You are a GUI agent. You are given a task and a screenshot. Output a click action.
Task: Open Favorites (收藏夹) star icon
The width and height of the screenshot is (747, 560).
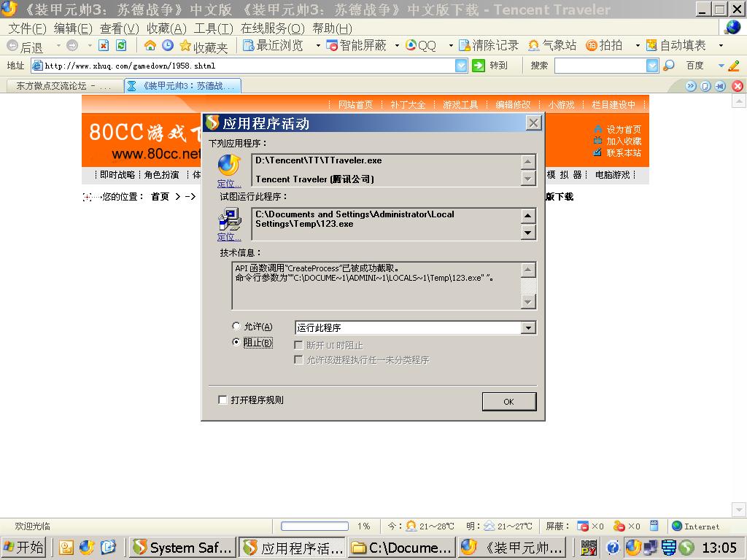click(x=185, y=45)
